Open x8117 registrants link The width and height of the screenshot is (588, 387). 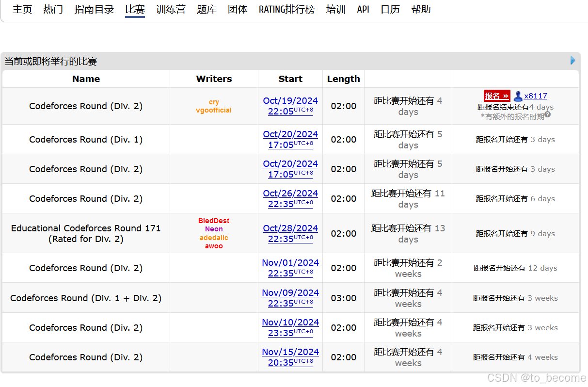[x=536, y=96]
